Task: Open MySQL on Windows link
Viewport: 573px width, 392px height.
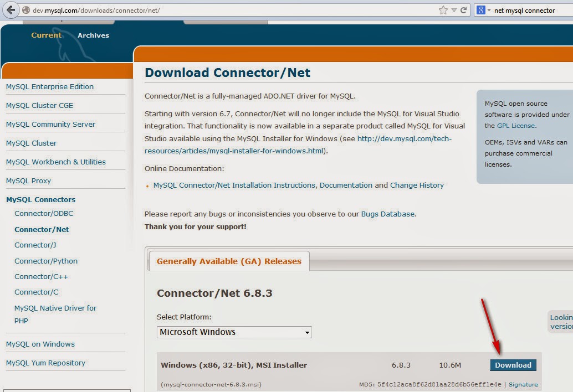Action: click(40, 344)
